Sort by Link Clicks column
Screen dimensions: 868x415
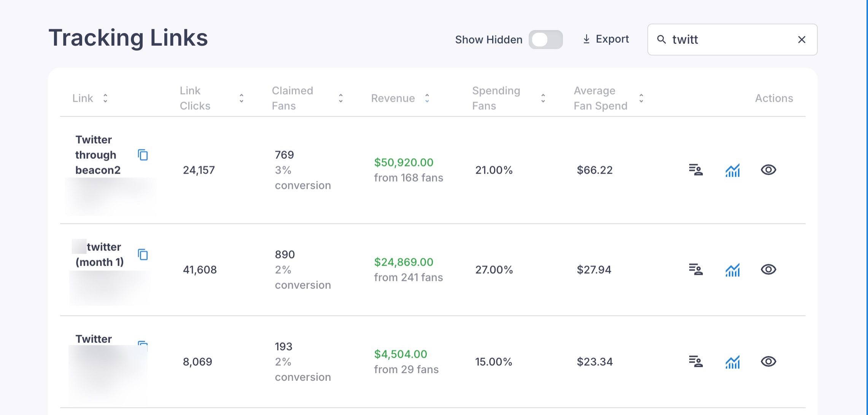point(242,98)
